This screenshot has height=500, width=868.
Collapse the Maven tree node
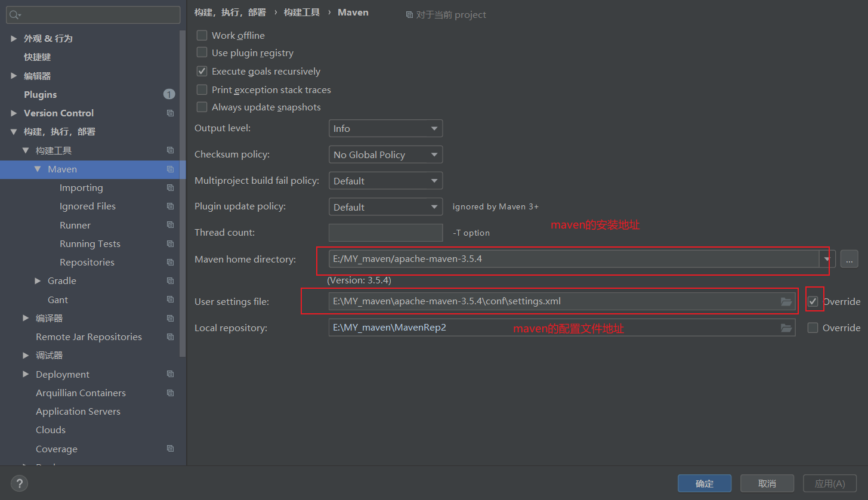pos(38,169)
